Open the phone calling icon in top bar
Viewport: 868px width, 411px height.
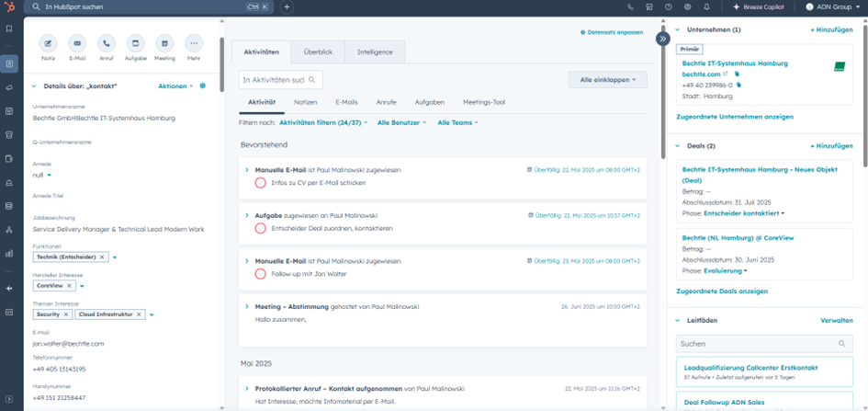630,7
